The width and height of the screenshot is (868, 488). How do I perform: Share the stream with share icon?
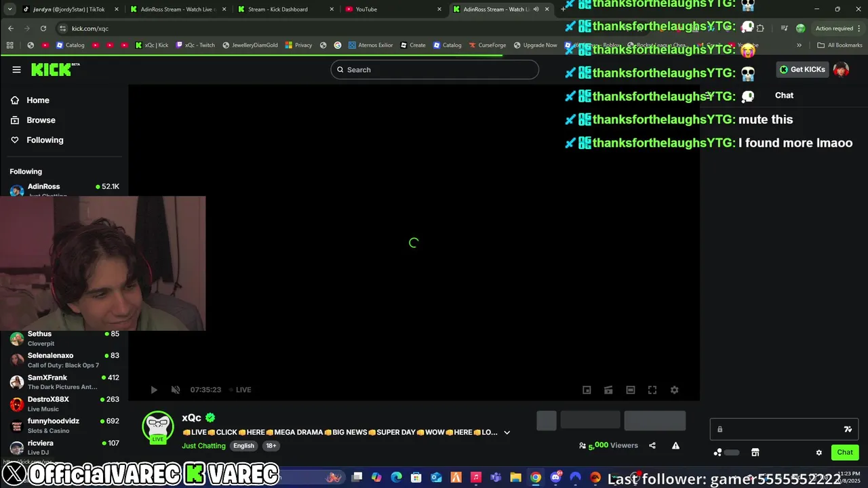pos(652,445)
